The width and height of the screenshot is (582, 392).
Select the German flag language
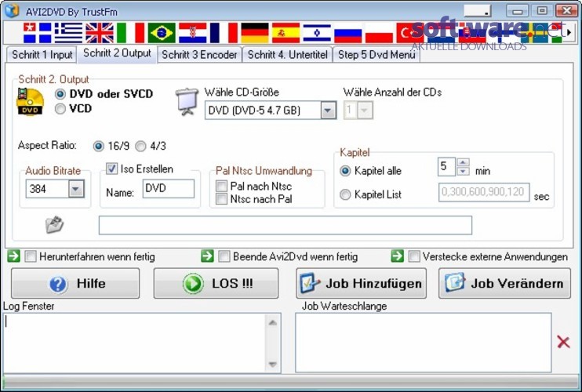click(255, 33)
